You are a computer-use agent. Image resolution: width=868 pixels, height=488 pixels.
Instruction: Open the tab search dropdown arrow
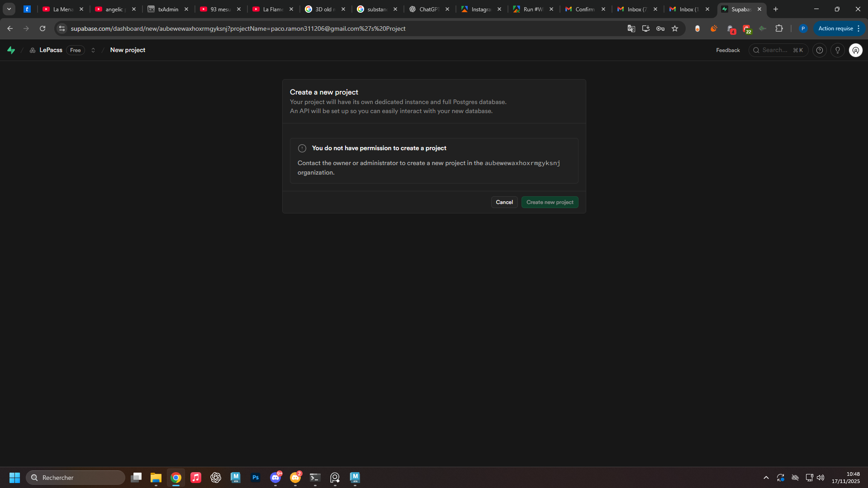[9, 9]
